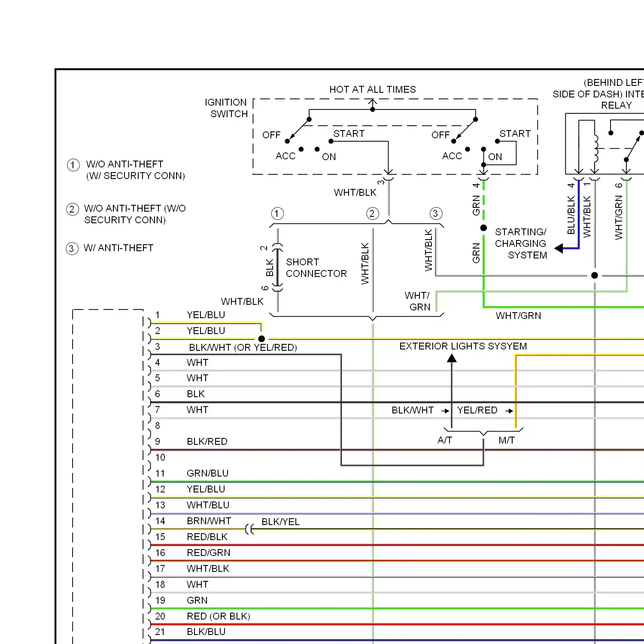The image size is (644, 644).
Task: Click the "RELAY" heading text
Action: pyautogui.click(x=617, y=105)
